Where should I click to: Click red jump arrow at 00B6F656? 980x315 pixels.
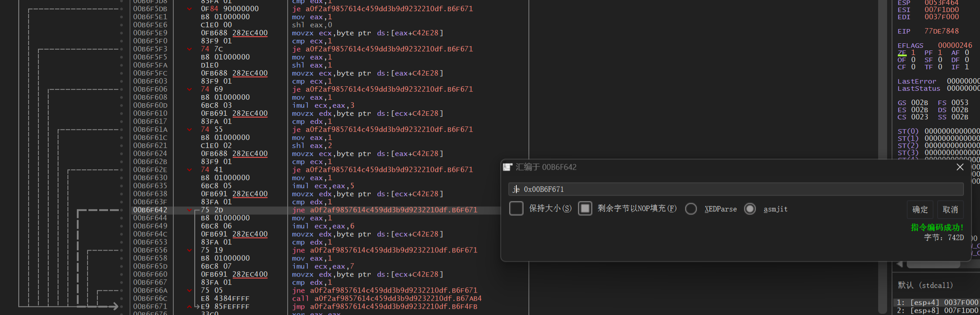pyautogui.click(x=189, y=250)
